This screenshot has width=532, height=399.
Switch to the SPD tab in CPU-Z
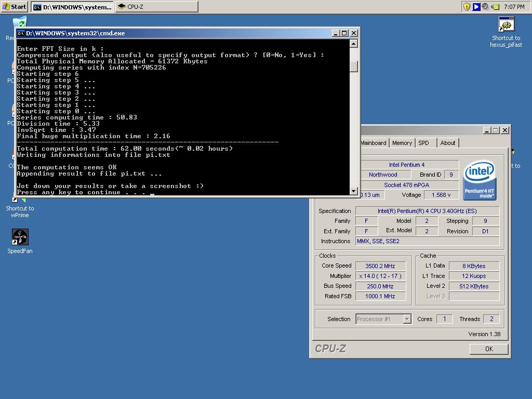click(423, 143)
